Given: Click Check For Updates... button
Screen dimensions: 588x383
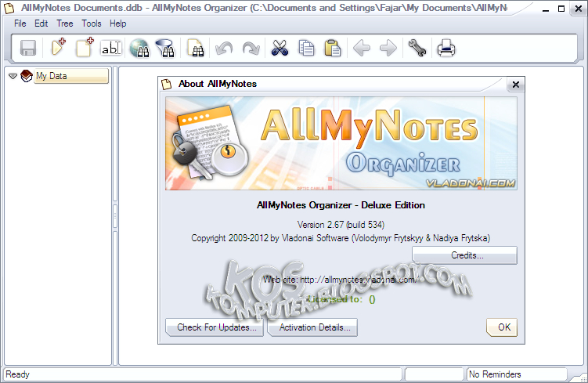Looking at the screenshot, I should 215,327.
